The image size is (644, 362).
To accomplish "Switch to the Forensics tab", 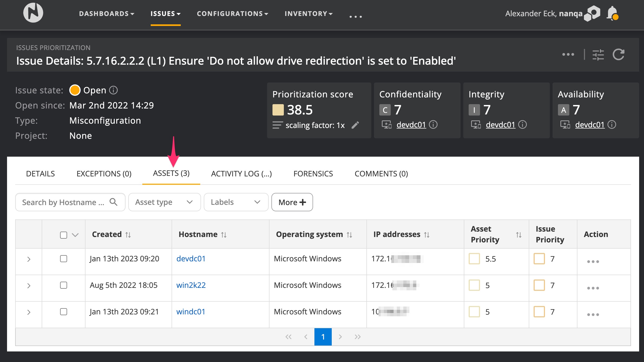I will click(x=313, y=174).
